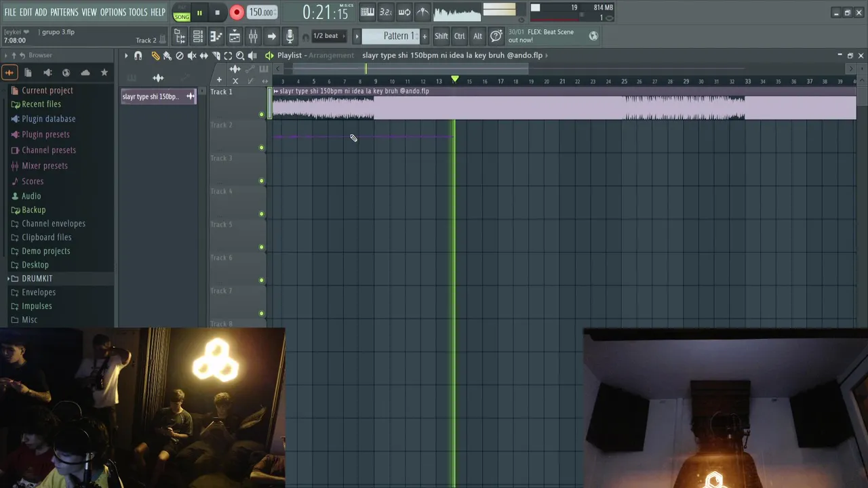Click the Shift key button
This screenshot has width=868, height=488.
[x=441, y=36]
